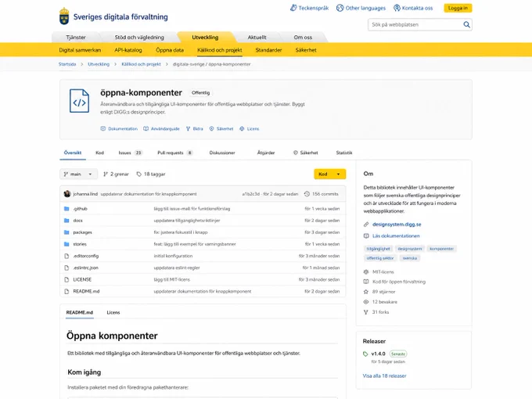Open the Säkerhet link in the repository header
The image size is (532, 399).
pos(221,128)
